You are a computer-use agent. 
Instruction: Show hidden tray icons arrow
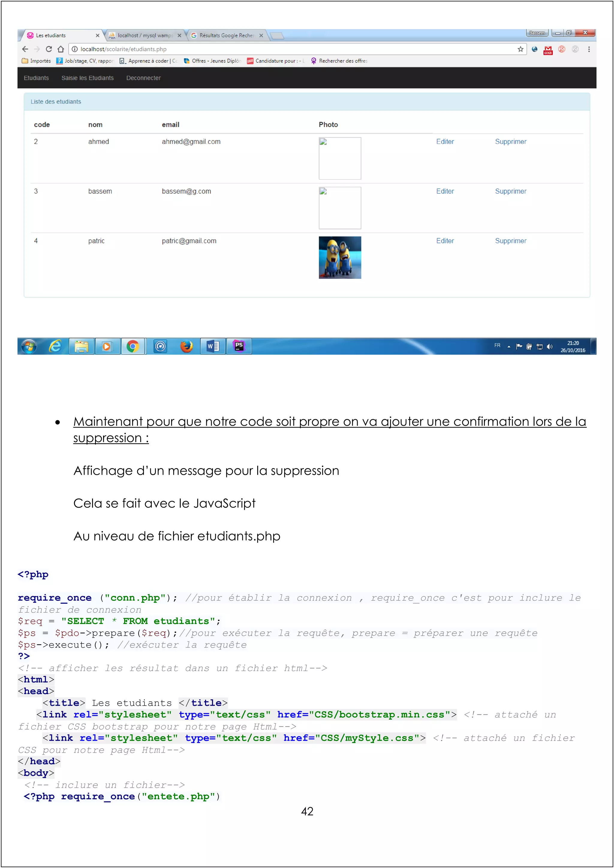click(509, 347)
